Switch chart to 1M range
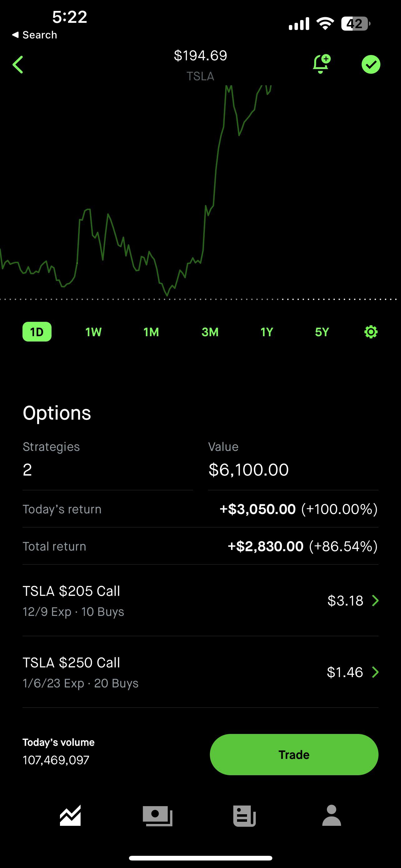Screen dimensions: 401x868 tap(151, 332)
